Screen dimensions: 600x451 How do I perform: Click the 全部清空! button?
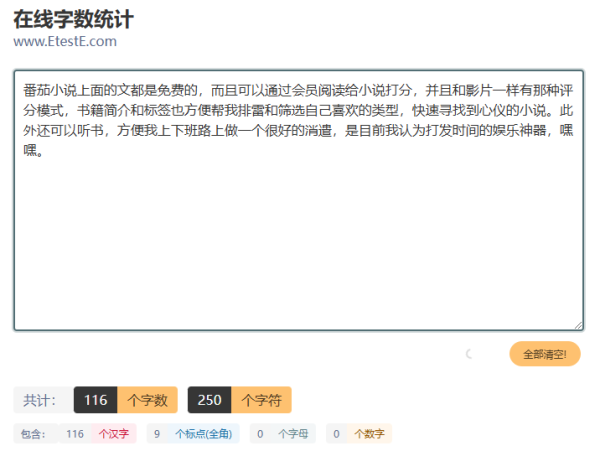[x=545, y=354]
